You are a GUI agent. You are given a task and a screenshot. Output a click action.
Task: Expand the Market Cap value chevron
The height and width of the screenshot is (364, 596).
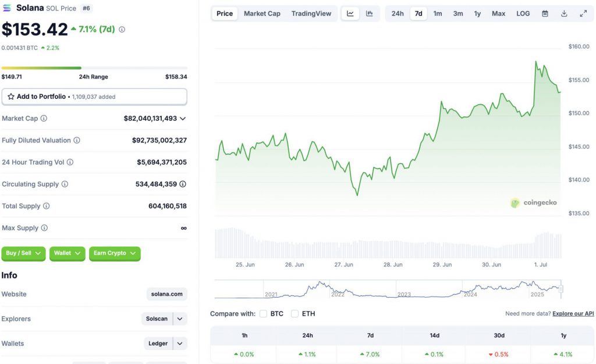[183, 119]
